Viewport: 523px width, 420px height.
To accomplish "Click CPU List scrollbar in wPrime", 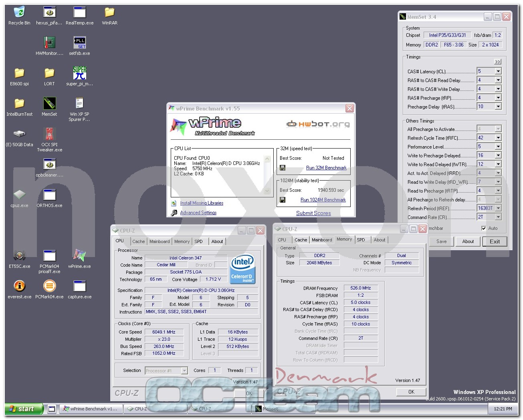I will (268, 175).
